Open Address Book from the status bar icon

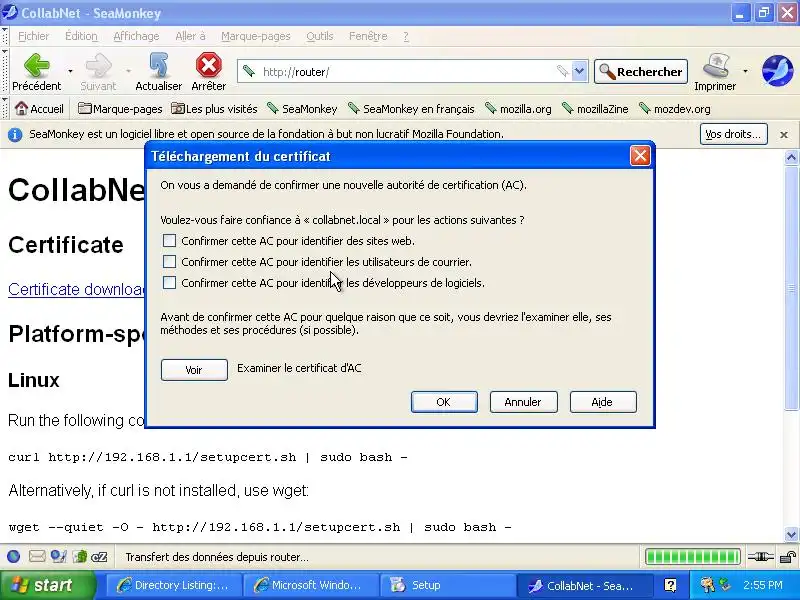point(80,556)
